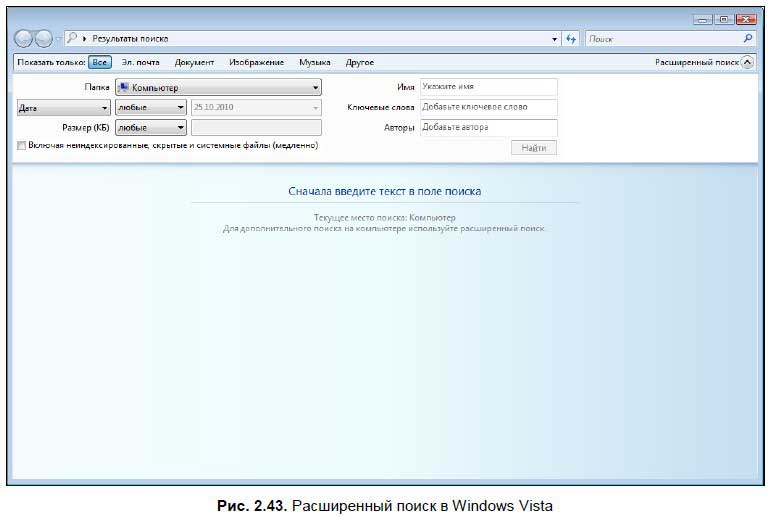Image resolution: width=772 pixels, height=517 pixels.
Task: Open the Папка location dropdown showing Компьютер
Action: click(218, 87)
